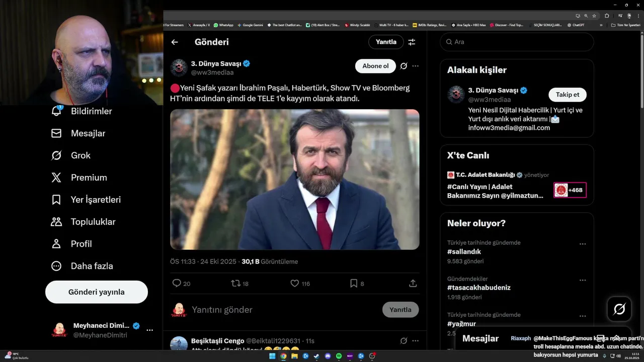Viewport: 644px width, 362px height.
Task: Click the Grok icon on the post header
Action: [x=404, y=66]
